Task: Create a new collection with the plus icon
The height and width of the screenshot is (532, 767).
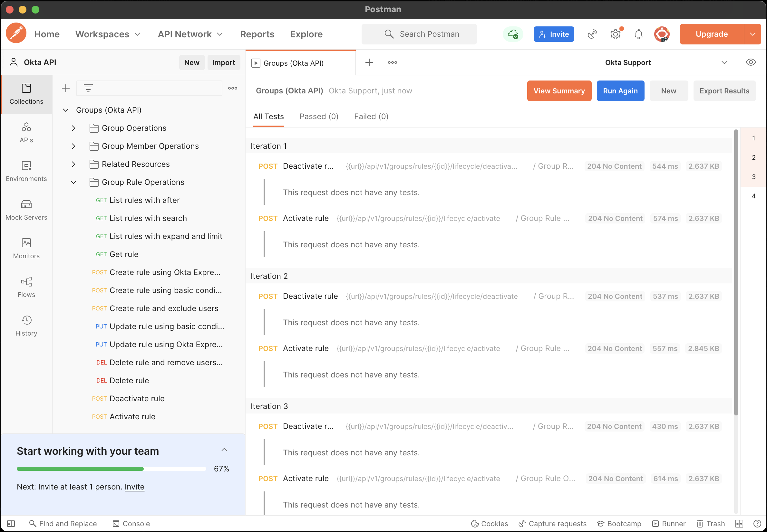Action: coord(66,88)
